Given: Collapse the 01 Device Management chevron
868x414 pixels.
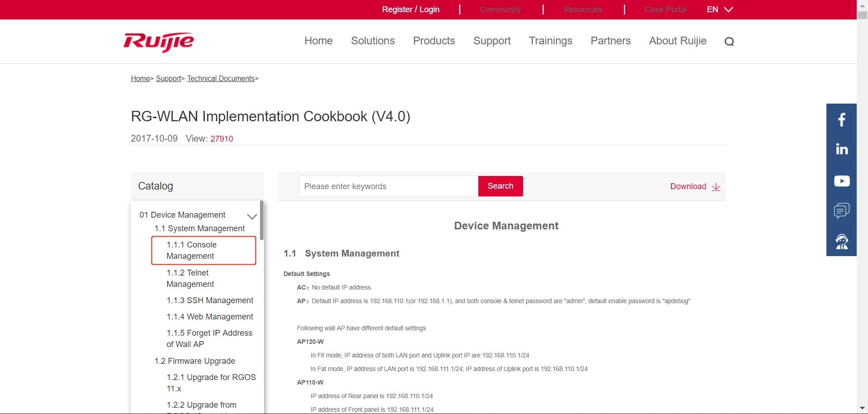Looking at the screenshot, I should (x=252, y=216).
